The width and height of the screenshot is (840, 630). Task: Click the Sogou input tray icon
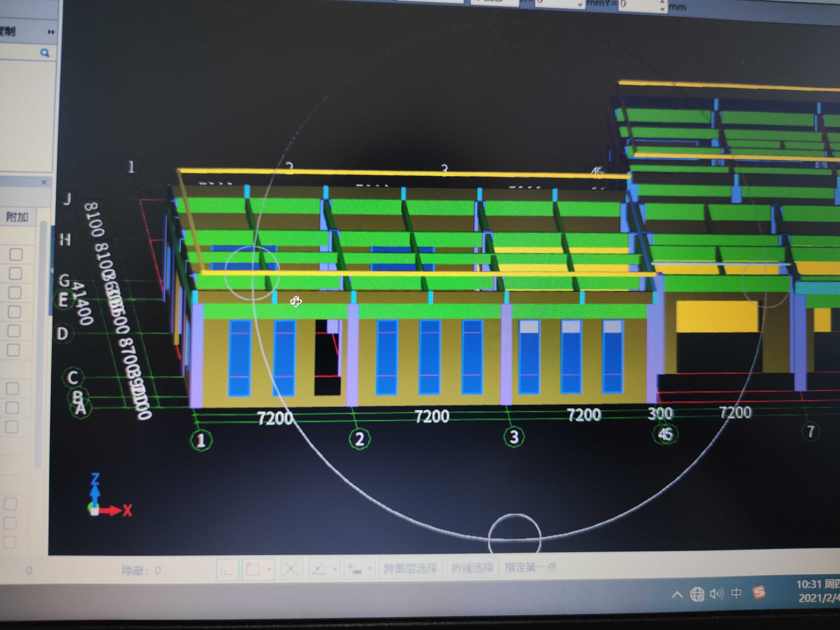(759, 592)
